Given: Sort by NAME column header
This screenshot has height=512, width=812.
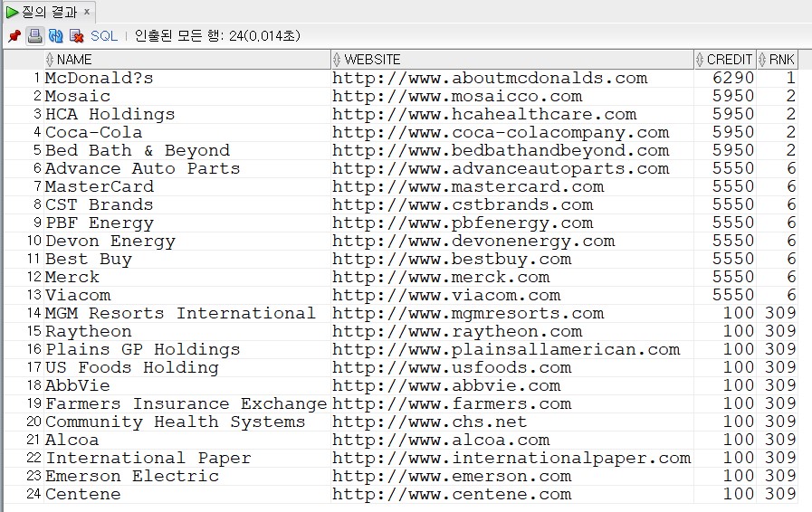Looking at the screenshot, I should (x=187, y=60).
